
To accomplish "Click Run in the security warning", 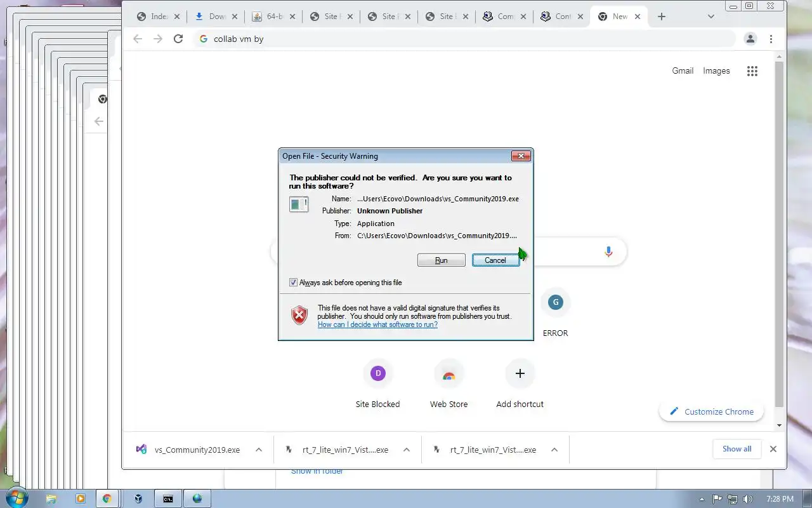I will tap(442, 260).
